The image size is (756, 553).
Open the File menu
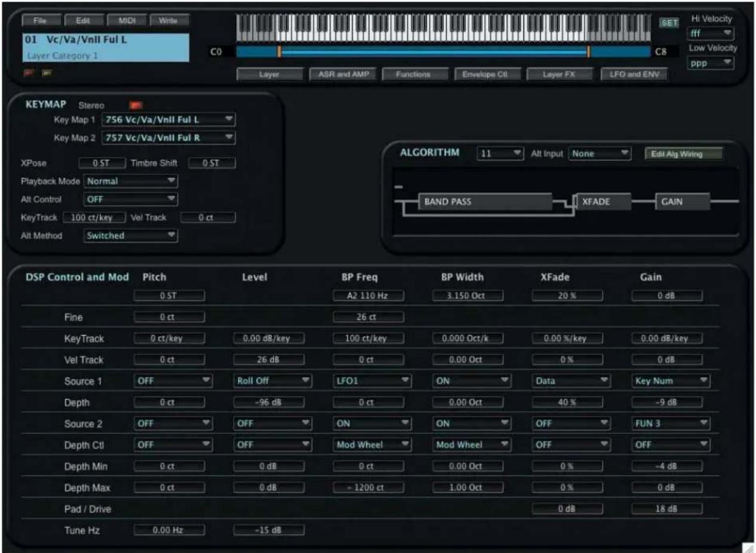(x=39, y=20)
